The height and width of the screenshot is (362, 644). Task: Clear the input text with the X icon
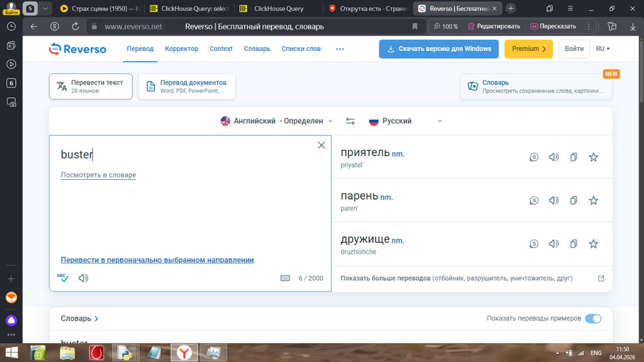(321, 145)
